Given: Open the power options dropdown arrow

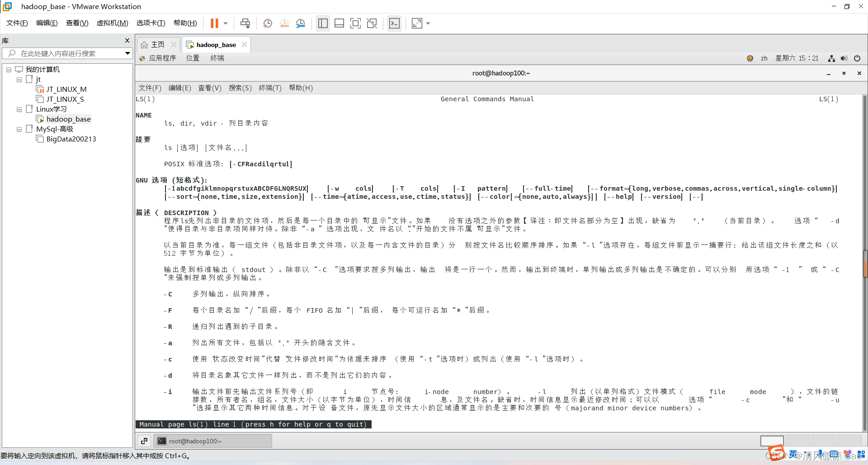Looking at the screenshot, I should coord(226,23).
